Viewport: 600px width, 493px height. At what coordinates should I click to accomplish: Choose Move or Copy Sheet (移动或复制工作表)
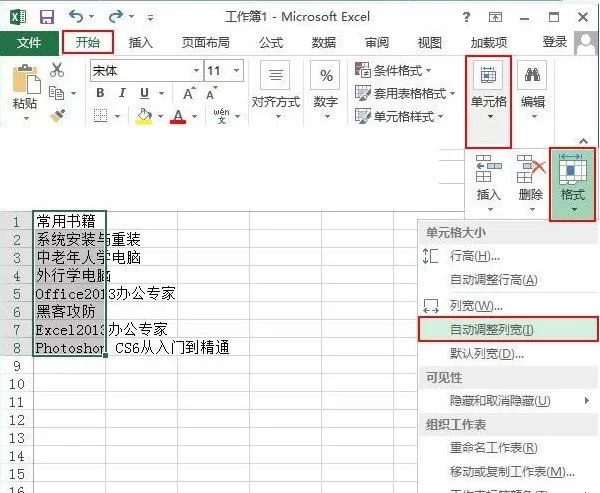point(508,472)
